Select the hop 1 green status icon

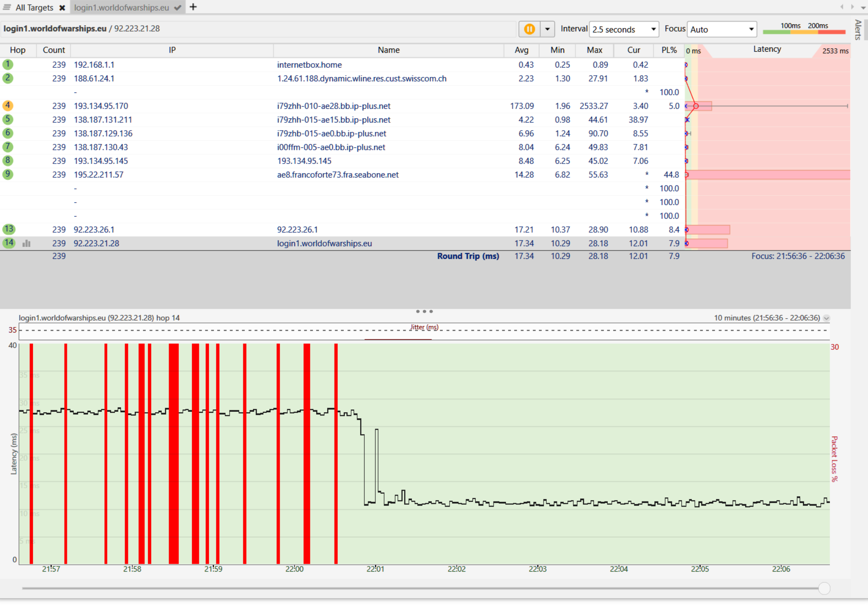(x=8, y=65)
